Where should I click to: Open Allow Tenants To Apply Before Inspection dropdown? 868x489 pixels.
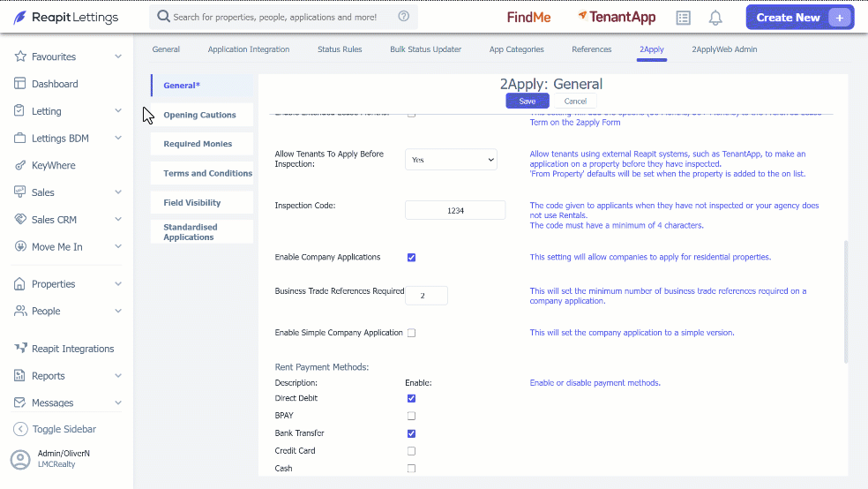click(451, 160)
